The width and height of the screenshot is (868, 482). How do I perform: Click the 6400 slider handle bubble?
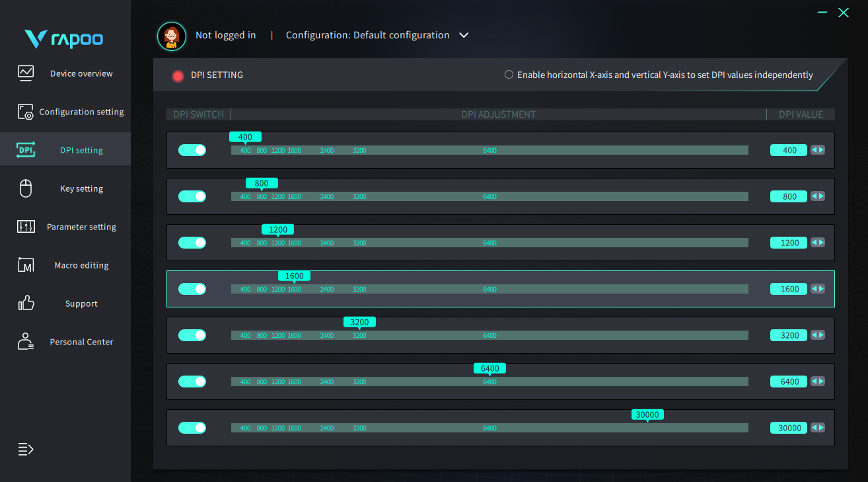pyautogui.click(x=489, y=368)
